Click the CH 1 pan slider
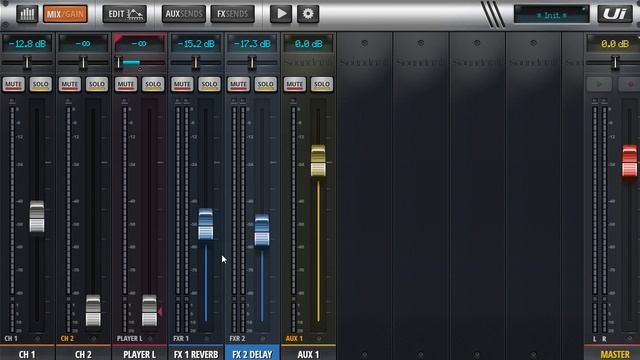The width and height of the screenshot is (640, 360). click(x=27, y=62)
